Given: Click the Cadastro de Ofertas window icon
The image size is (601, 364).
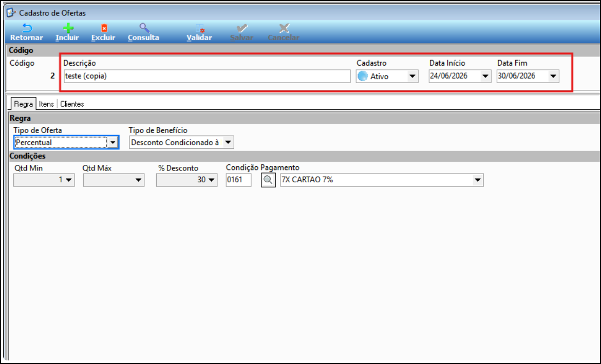Looking at the screenshot, I should pyautogui.click(x=11, y=13).
